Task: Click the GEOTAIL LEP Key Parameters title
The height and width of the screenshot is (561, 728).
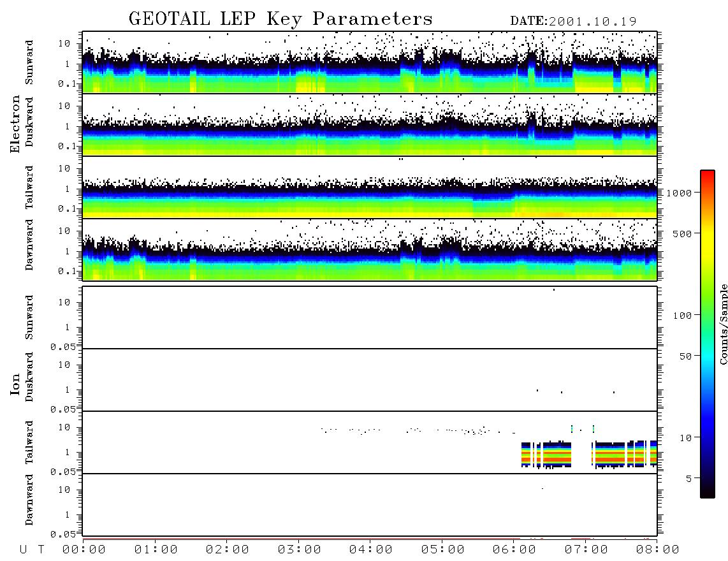Action: coord(280,18)
